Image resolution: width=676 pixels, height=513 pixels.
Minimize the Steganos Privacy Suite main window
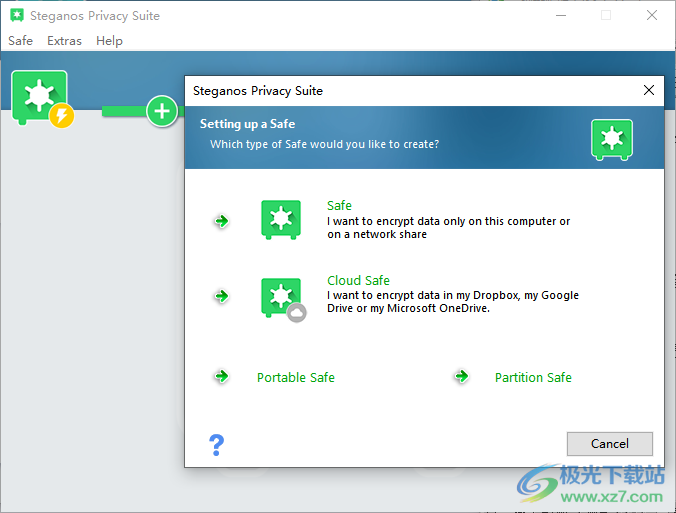[561, 16]
